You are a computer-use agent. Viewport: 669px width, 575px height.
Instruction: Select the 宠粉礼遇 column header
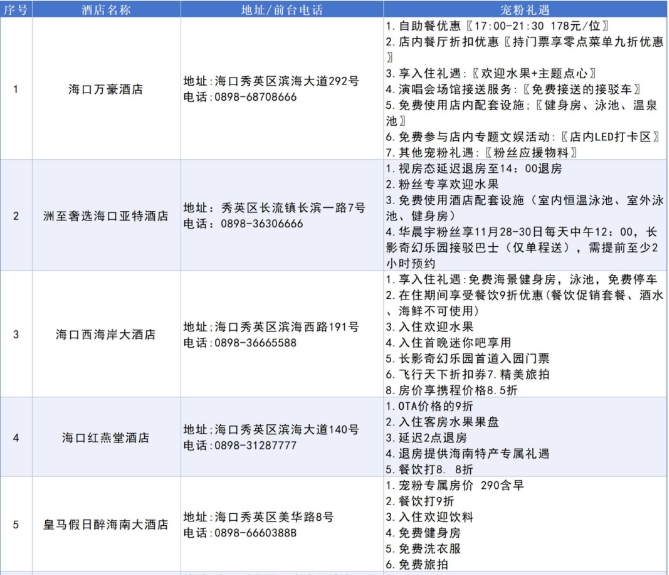coord(524,8)
